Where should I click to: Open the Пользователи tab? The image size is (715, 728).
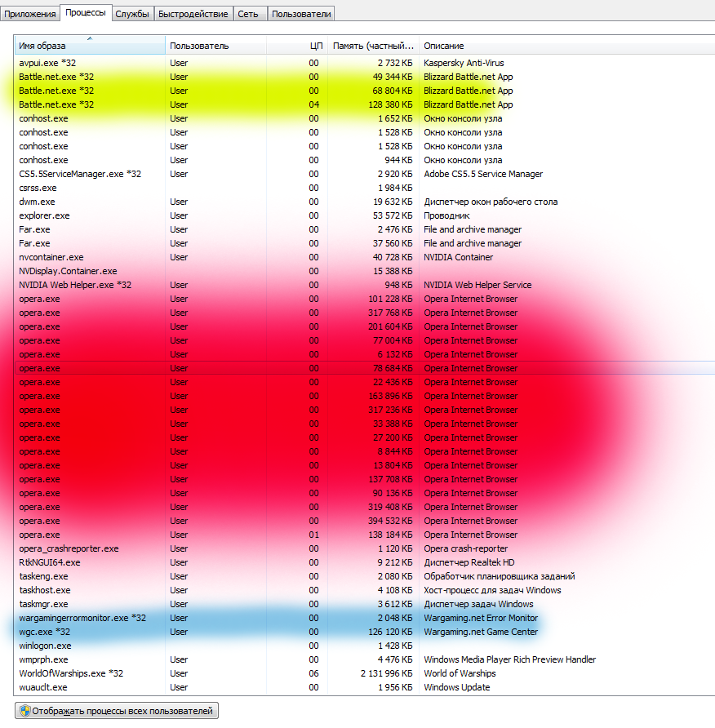(301, 14)
